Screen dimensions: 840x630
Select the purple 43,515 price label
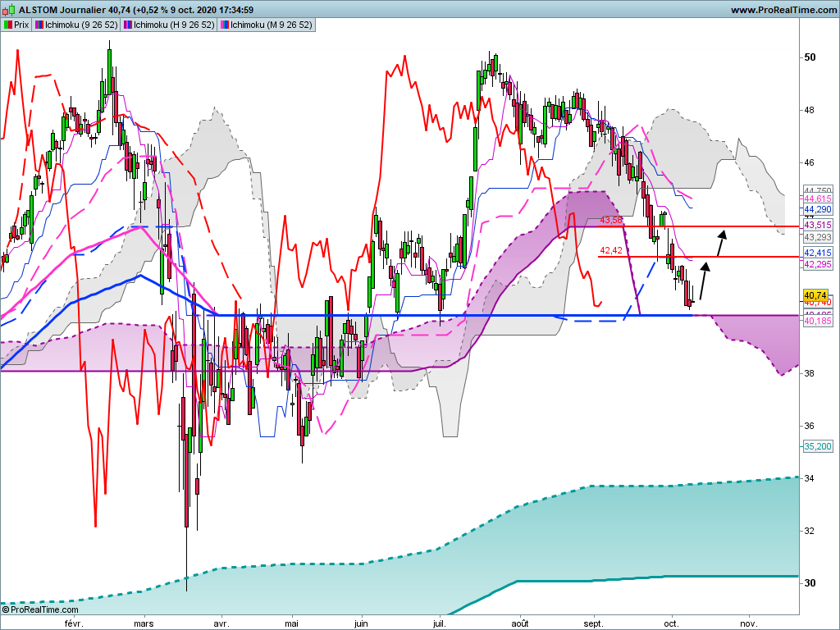[818, 225]
